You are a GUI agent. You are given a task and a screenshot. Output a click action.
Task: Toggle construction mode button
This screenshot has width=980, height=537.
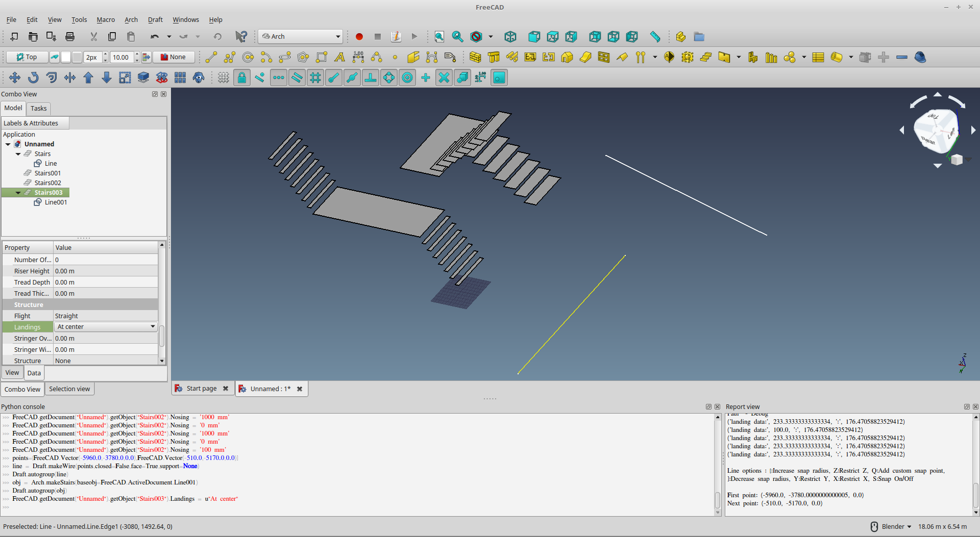click(55, 57)
